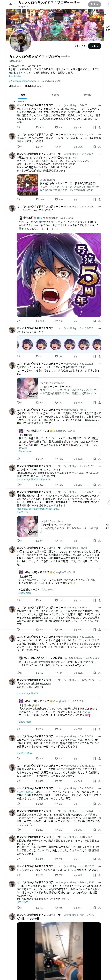Open profile search via the magnifier icon

pos(83,46)
